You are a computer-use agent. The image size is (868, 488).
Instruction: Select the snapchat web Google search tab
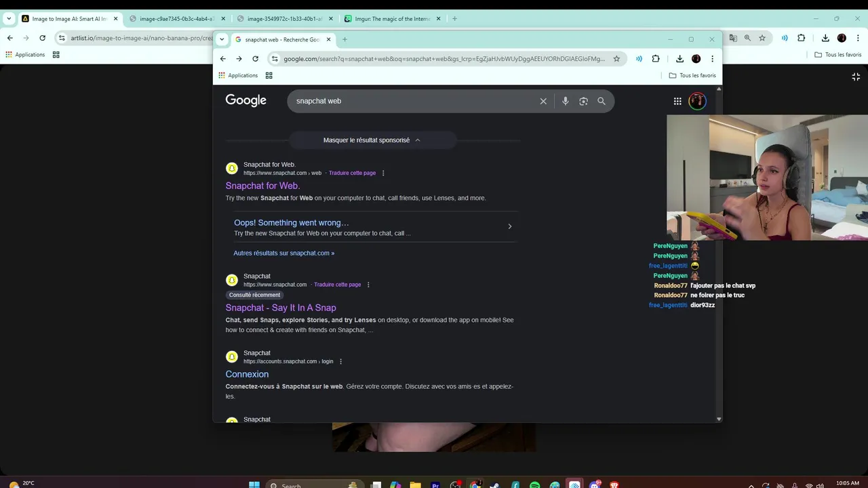click(282, 39)
